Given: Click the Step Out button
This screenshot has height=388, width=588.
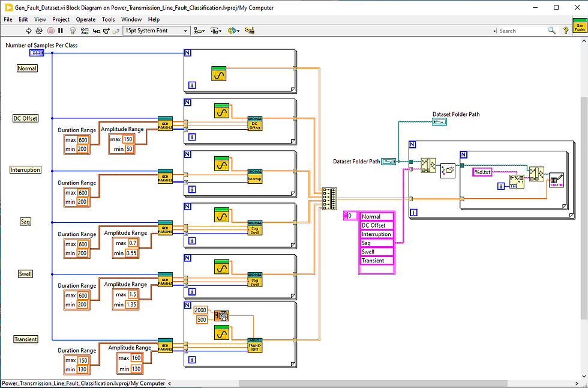Looking at the screenshot, I should tap(116, 31).
